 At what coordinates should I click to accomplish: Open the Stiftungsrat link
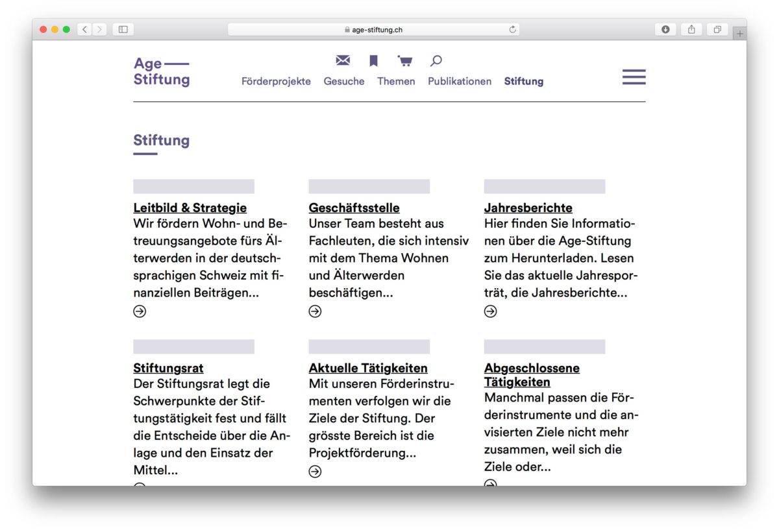168,368
